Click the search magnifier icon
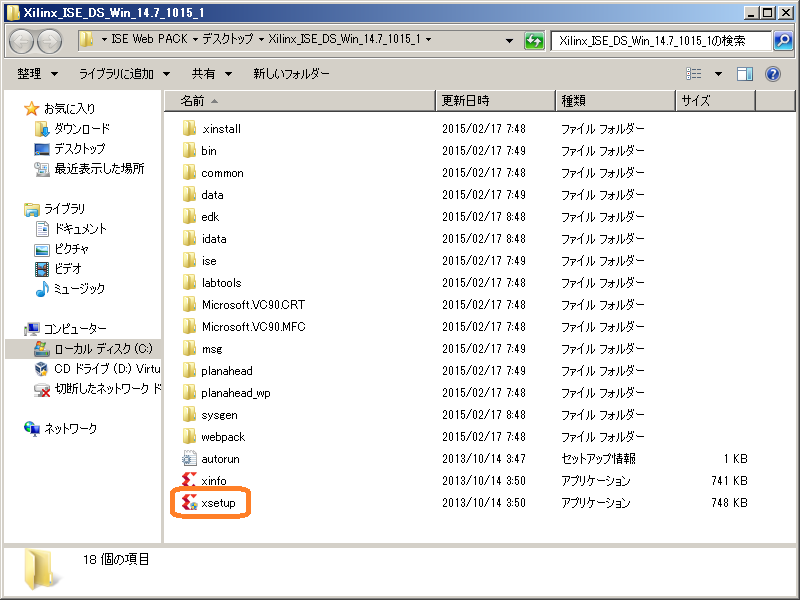The width and height of the screenshot is (800, 600). point(783,41)
